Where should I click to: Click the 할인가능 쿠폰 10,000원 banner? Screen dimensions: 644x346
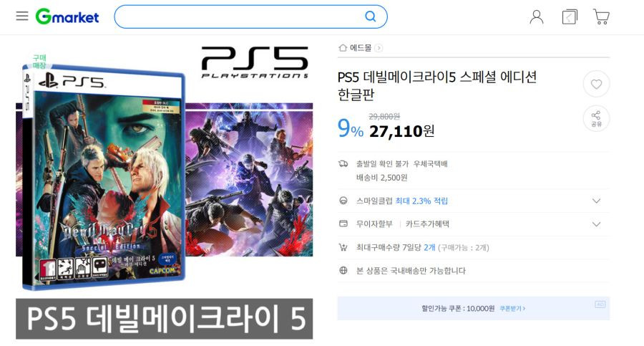tap(474, 308)
